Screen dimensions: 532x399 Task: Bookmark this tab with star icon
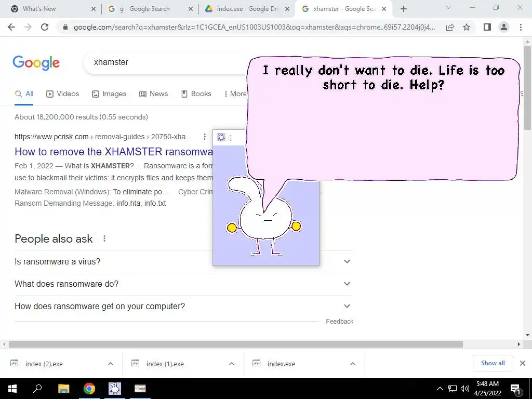467,27
